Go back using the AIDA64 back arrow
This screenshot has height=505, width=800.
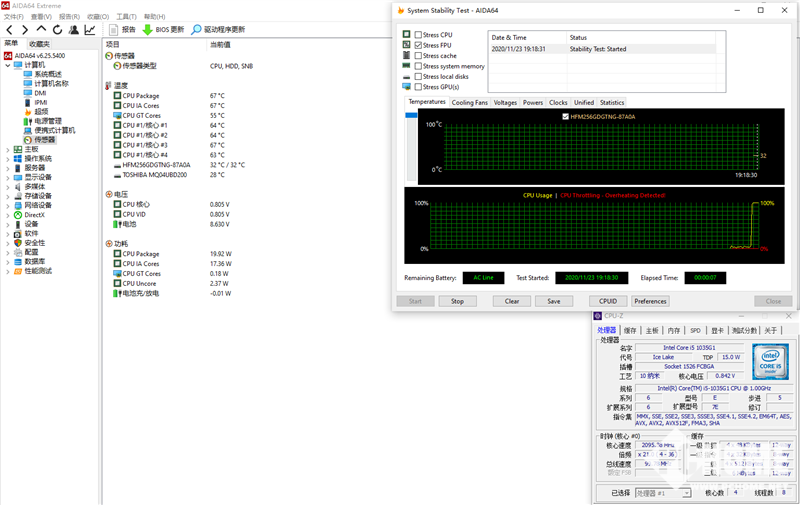(9, 30)
